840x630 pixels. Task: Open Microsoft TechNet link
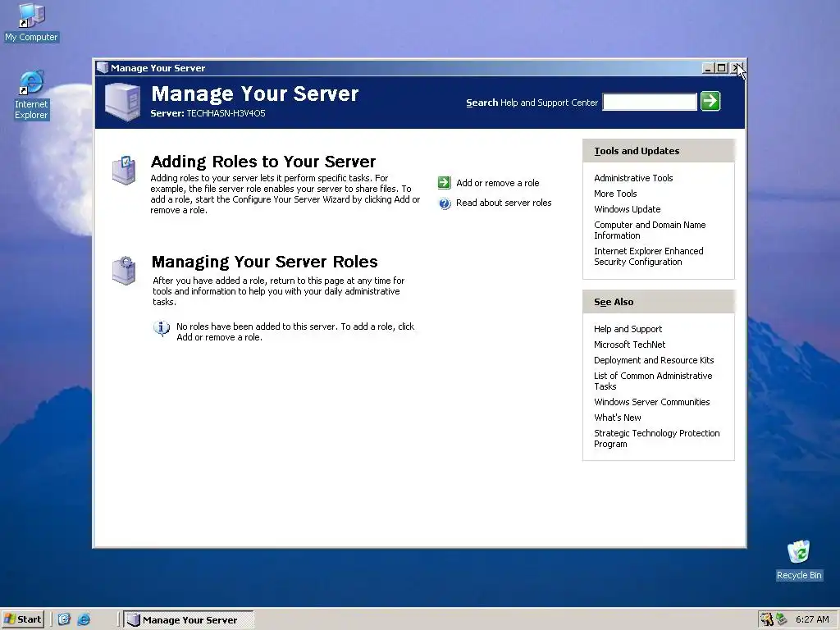coord(629,345)
